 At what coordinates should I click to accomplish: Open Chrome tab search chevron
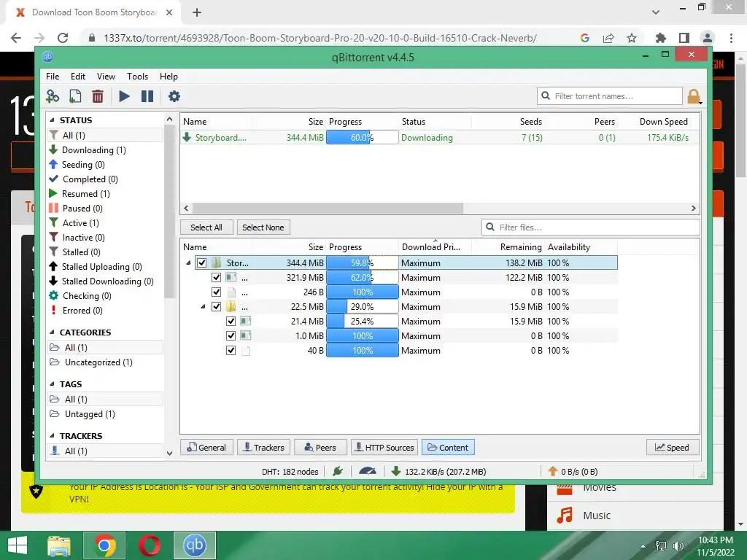coord(656,12)
